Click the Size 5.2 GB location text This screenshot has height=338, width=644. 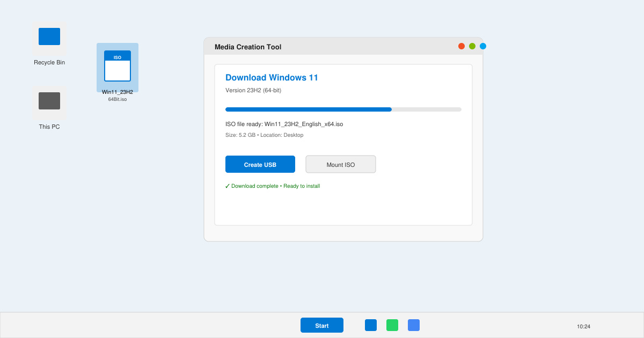265,135
